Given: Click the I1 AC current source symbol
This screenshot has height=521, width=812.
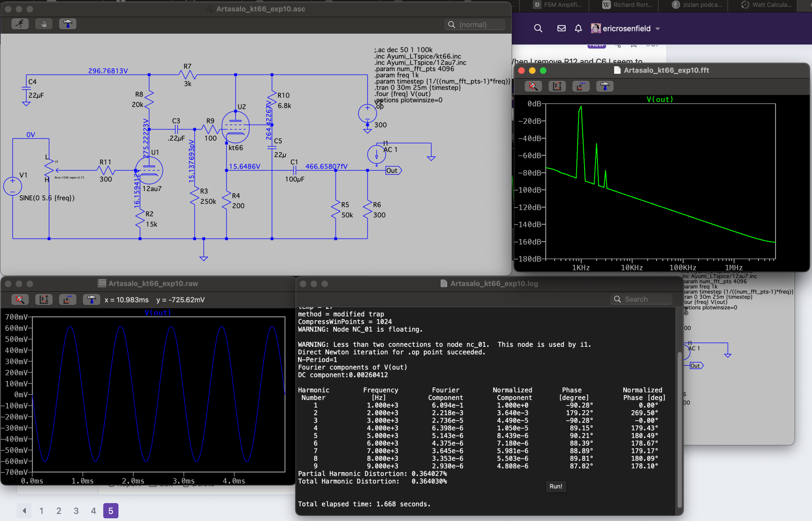Looking at the screenshot, I should tap(377, 155).
